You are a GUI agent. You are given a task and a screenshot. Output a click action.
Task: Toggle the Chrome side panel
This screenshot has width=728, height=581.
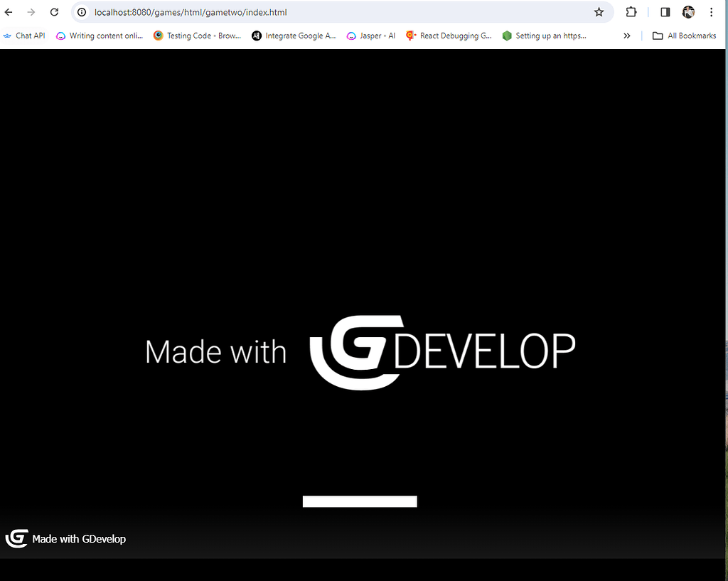pyautogui.click(x=665, y=12)
